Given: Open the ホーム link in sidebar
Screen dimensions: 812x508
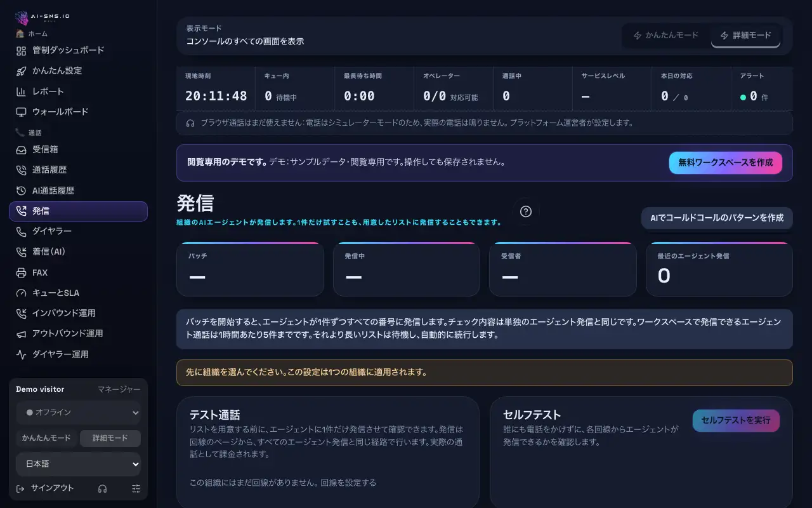Looking at the screenshot, I should [32, 34].
